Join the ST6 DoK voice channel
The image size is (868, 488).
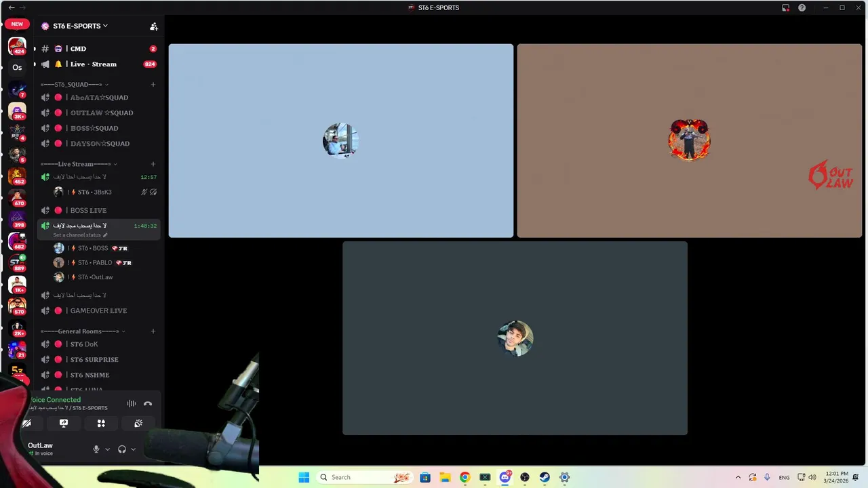[x=98, y=344]
